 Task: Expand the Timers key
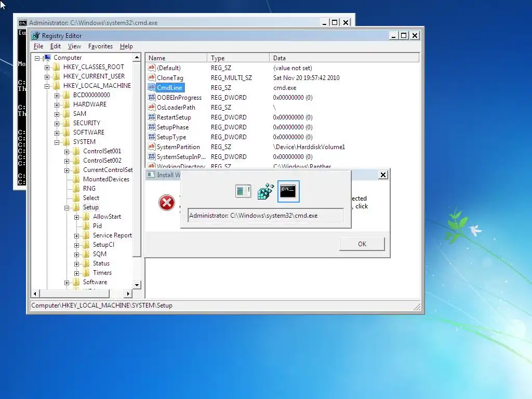77,273
